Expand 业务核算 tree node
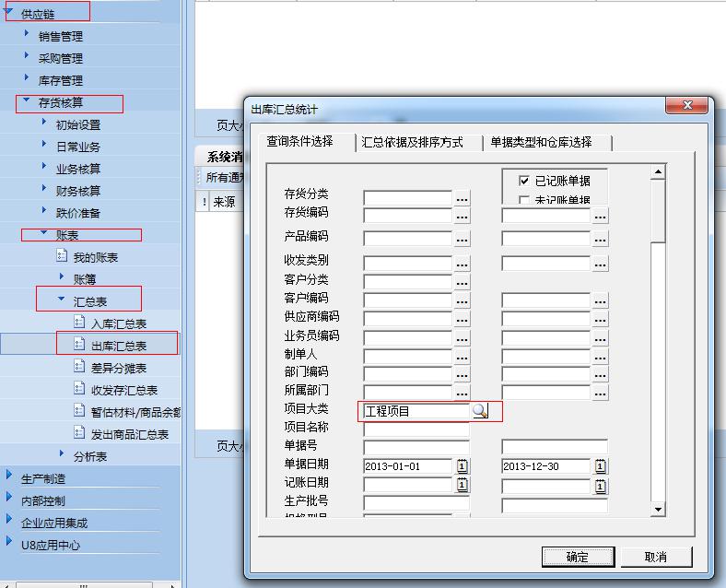 [x=44, y=166]
